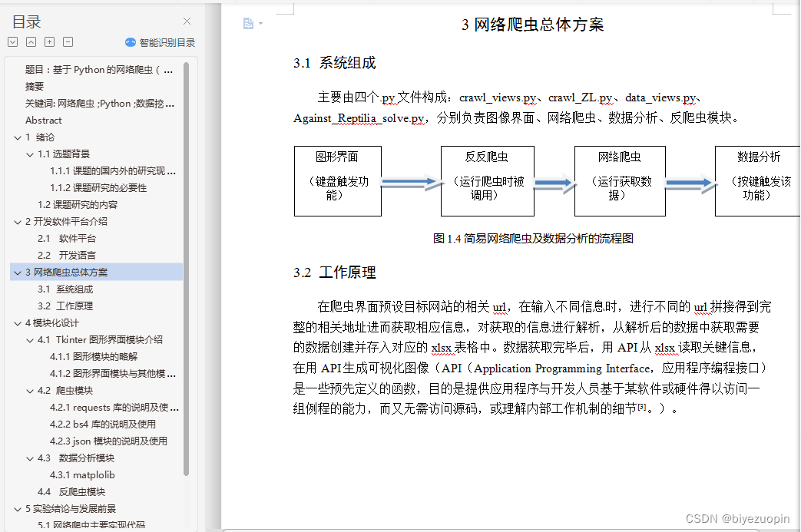Jump to '题目：基于 Python 的网络爬虫' entry

99,69
